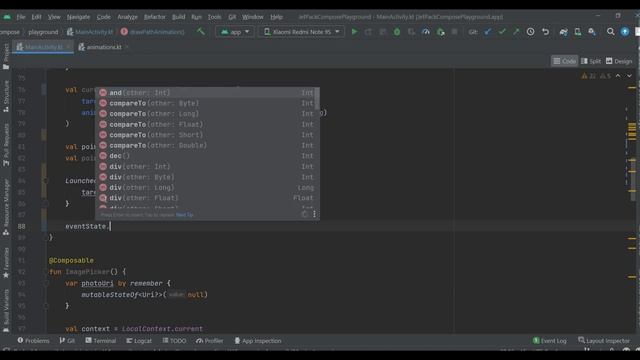Click the rollback undo arrow icon
Image resolution: width=640 pixels, height=360 pixels.
click(545, 32)
